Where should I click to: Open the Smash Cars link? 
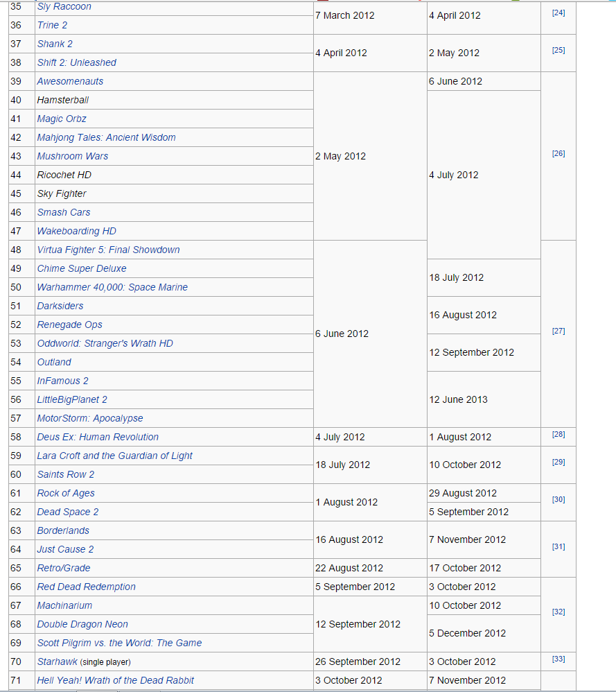pyautogui.click(x=64, y=212)
